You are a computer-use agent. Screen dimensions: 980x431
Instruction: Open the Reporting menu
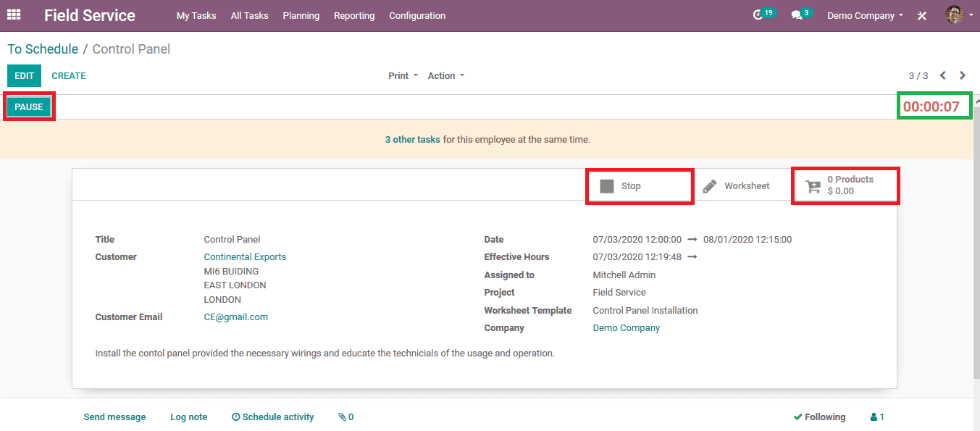point(354,15)
